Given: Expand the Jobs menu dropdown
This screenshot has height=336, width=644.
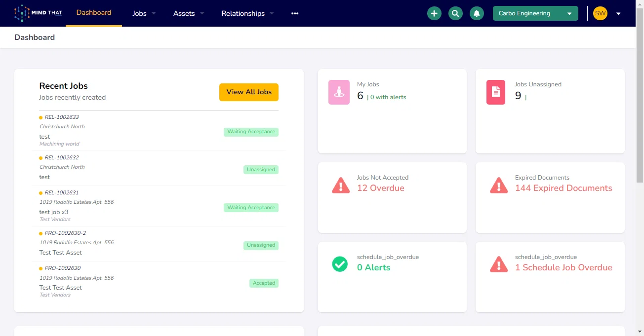Looking at the screenshot, I should pos(144,13).
